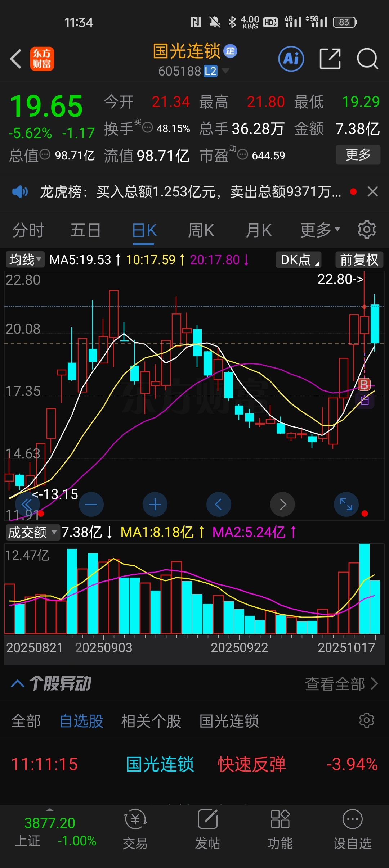
Task: Expand stock code dropdown triangle
Action: click(225, 71)
